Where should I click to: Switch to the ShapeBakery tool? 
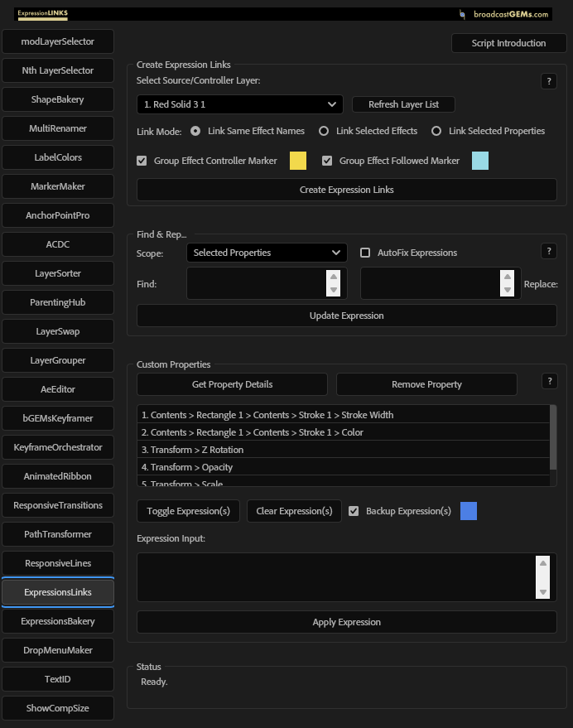pyautogui.click(x=58, y=99)
